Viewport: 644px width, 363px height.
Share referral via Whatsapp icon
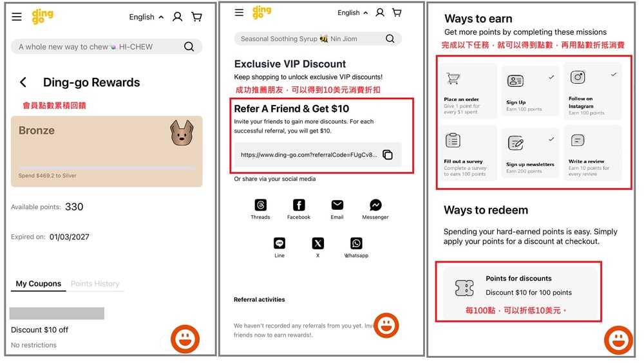point(356,243)
